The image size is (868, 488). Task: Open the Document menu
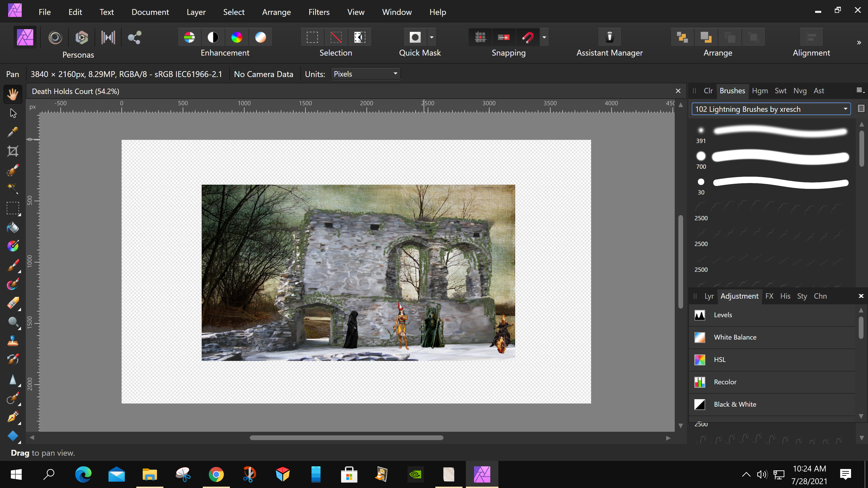pos(150,12)
